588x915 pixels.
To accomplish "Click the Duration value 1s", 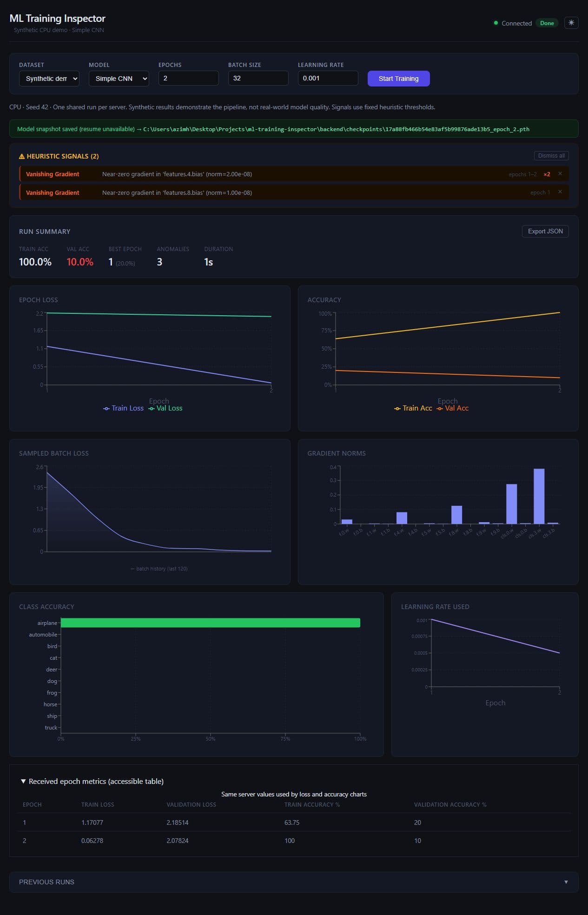I will point(208,262).
